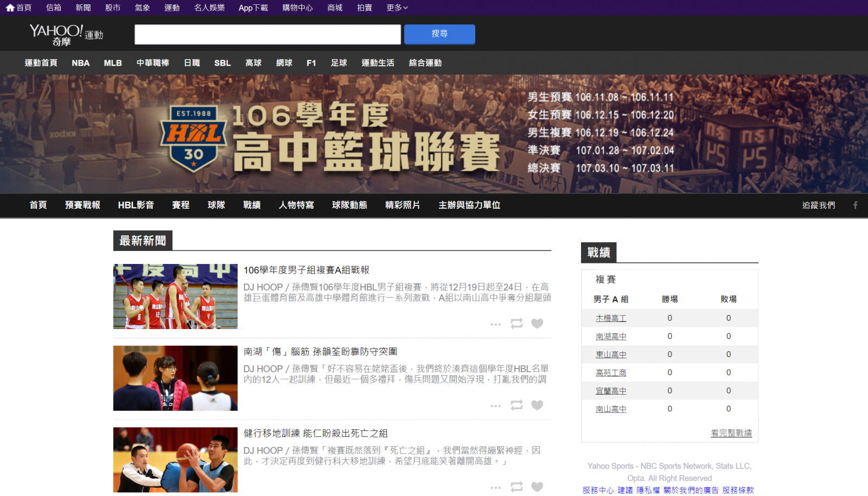The image size is (868, 496).
Task: Open more options for 健行移地訓練 article
Action: 496,487
